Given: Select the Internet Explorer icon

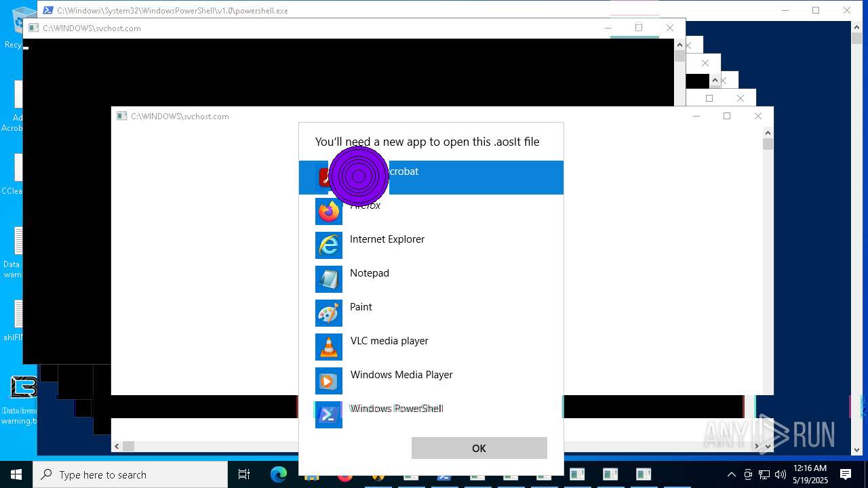Looking at the screenshot, I should [x=329, y=245].
